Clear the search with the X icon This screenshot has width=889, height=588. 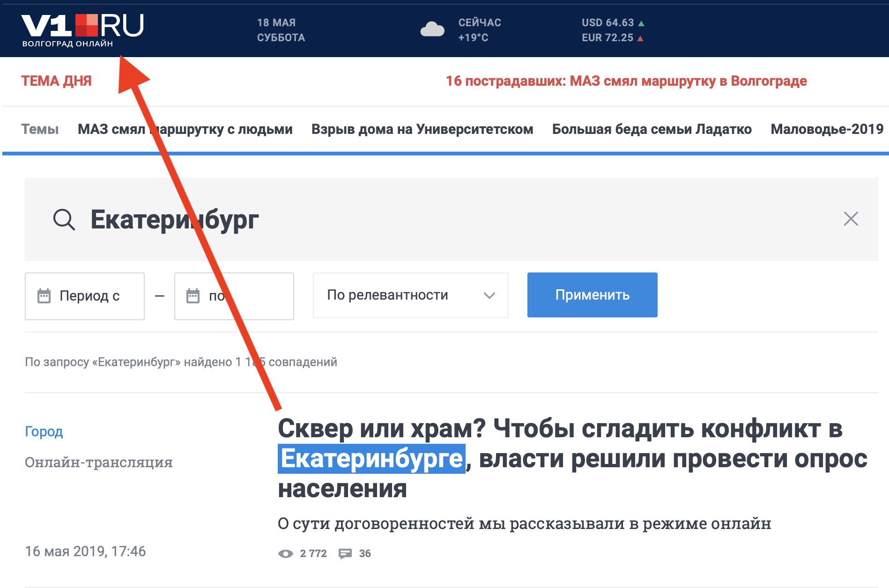click(x=851, y=219)
